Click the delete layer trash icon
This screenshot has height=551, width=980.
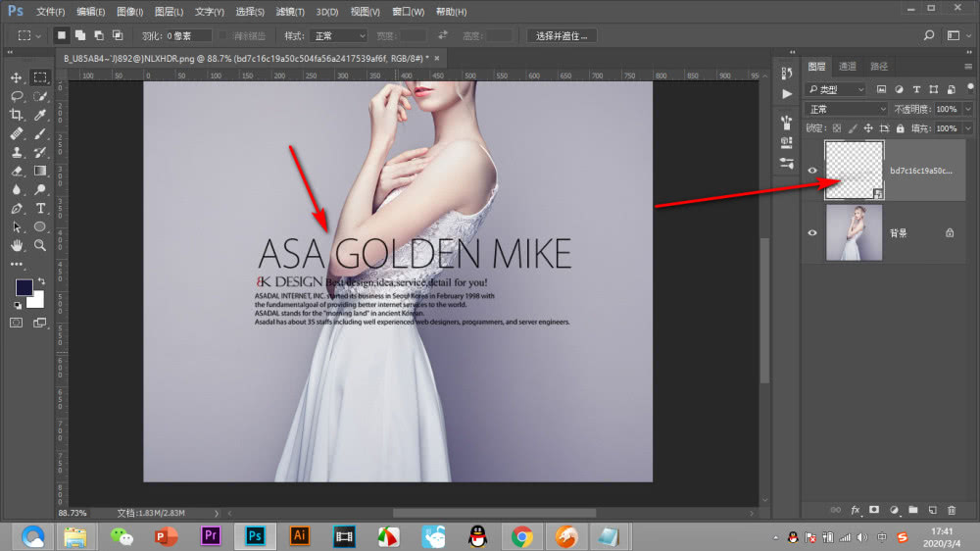pyautogui.click(x=951, y=511)
